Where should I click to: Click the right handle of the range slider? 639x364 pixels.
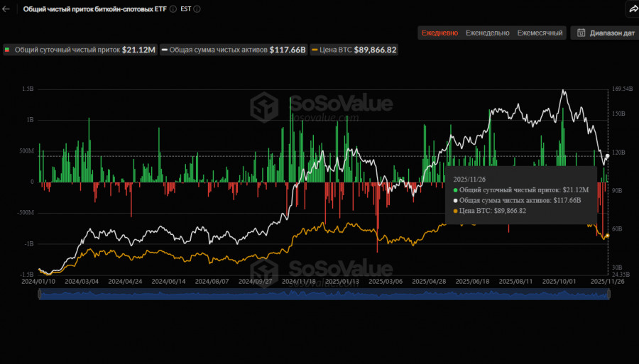[608, 294]
